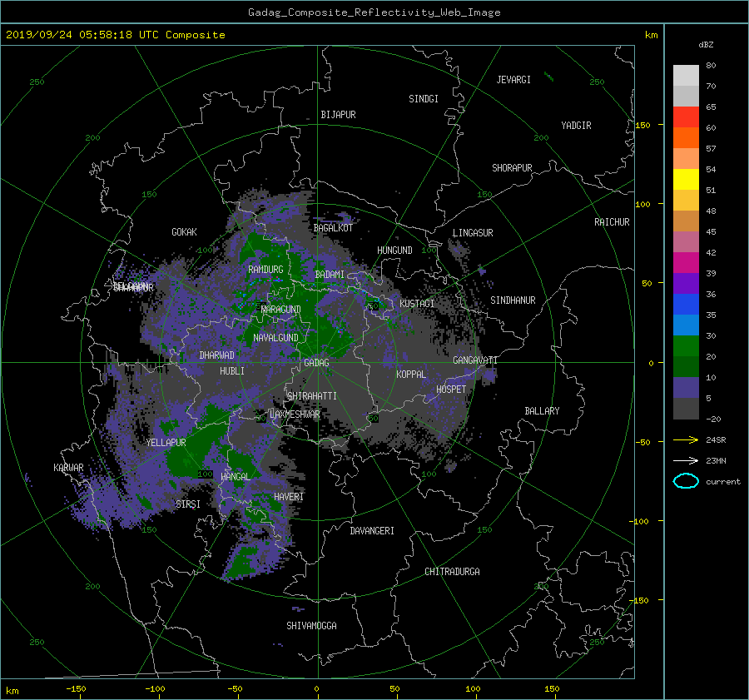Click the 'current' legend text
This screenshot has width=749, height=700.
pyautogui.click(x=723, y=482)
